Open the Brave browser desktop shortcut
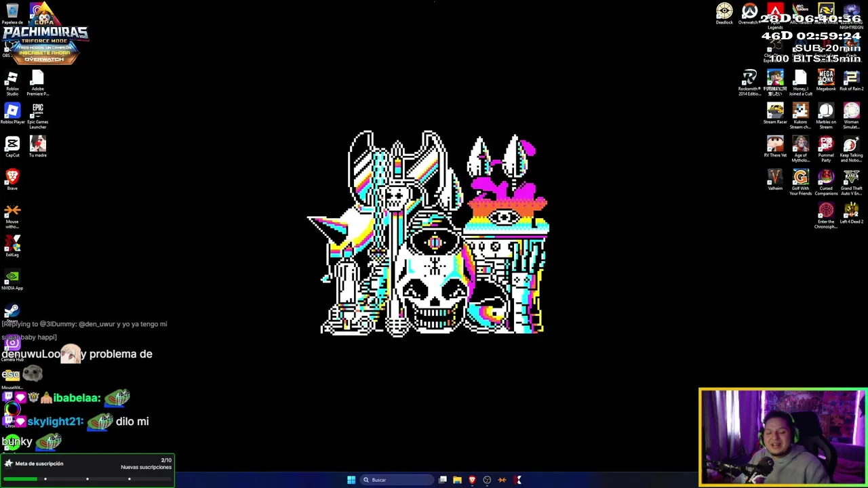 pos(12,180)
